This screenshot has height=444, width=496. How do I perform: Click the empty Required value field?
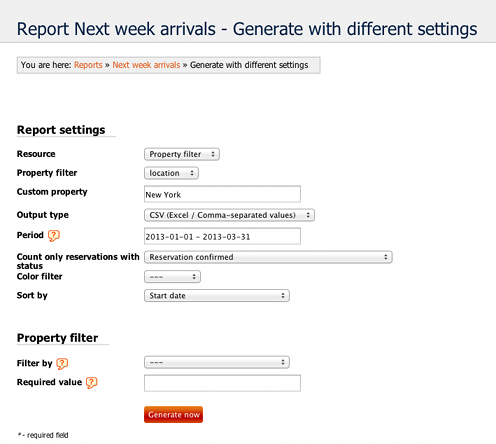pos(222,383)
